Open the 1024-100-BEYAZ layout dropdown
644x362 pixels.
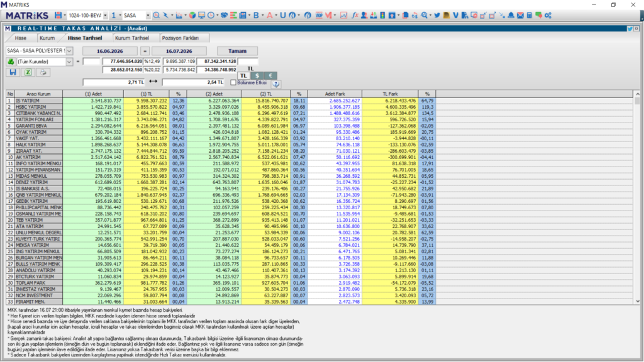pyautogui.click(x=105, y=15)
